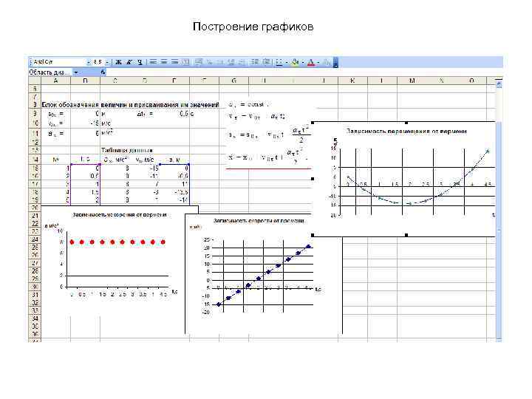Click the acceleration versus time chart title

click(x=120, y=215)
